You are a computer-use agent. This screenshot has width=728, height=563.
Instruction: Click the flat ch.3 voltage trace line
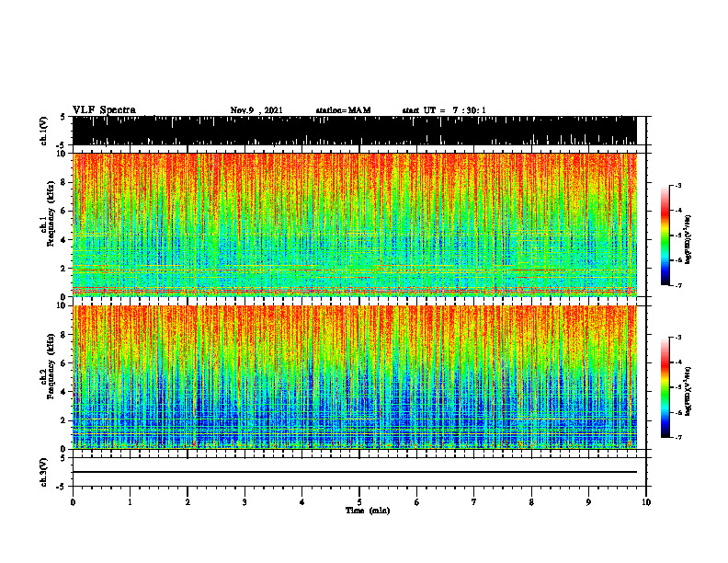[355, 472]
